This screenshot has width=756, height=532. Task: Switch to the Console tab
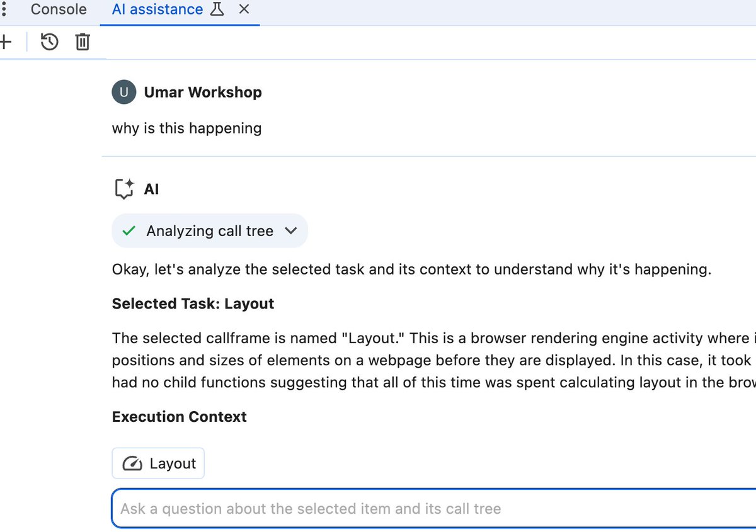tap(59, 9)
